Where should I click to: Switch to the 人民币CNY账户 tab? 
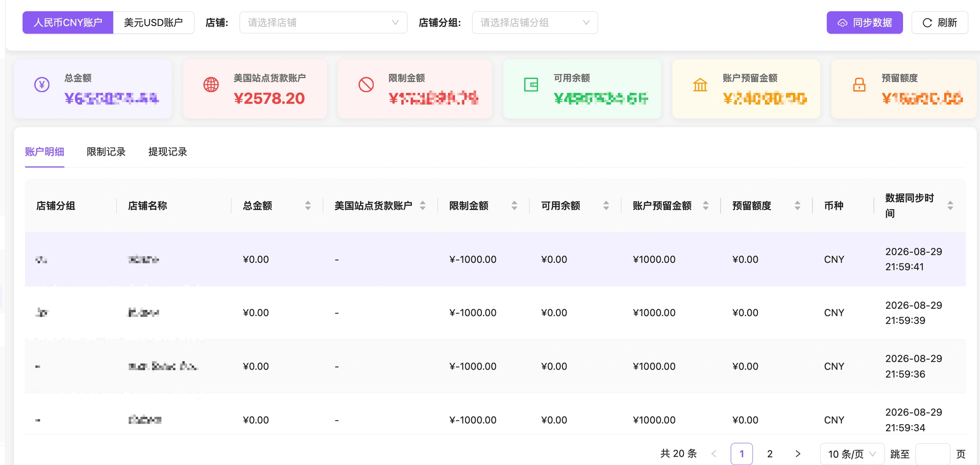[x=68, y=22]
